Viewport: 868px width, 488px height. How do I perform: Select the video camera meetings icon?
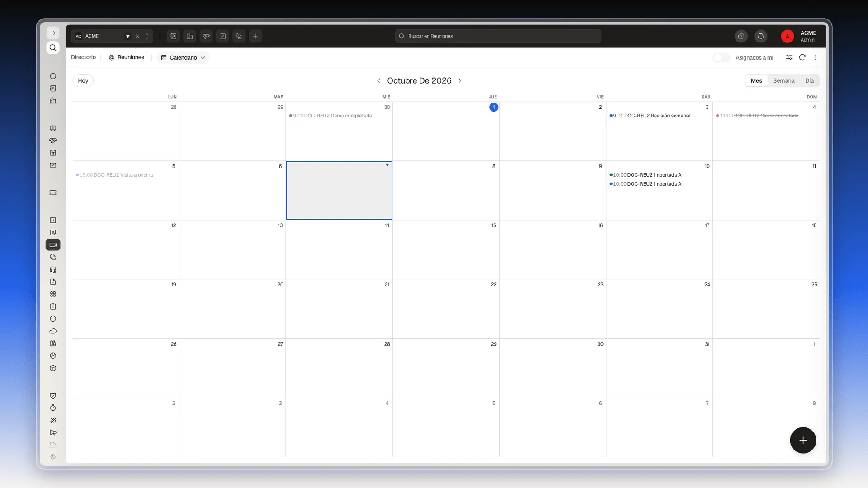(x=53, y=245)
